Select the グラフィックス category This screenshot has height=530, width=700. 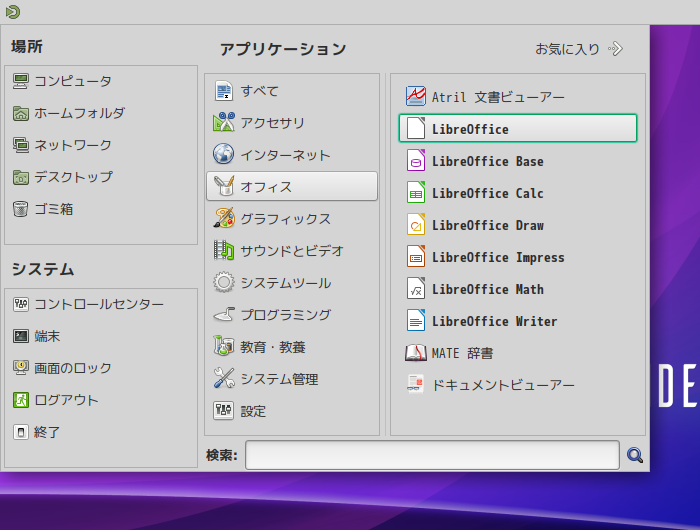[292, 218]
